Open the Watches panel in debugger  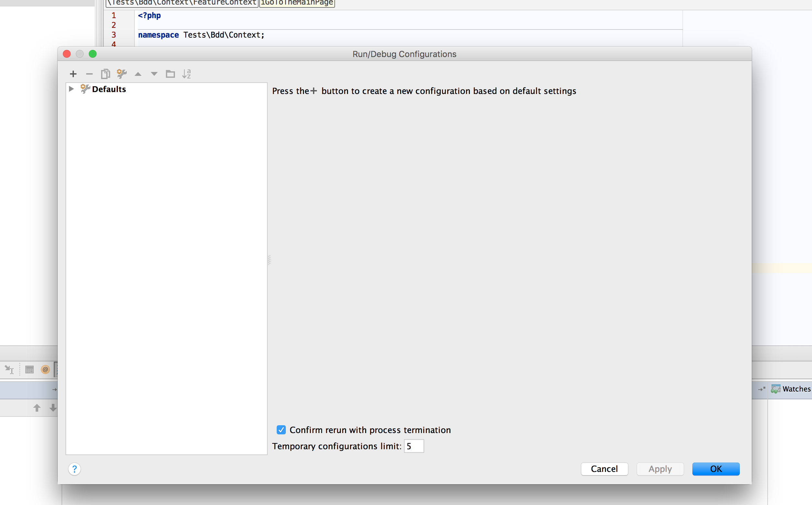point(791,389)
